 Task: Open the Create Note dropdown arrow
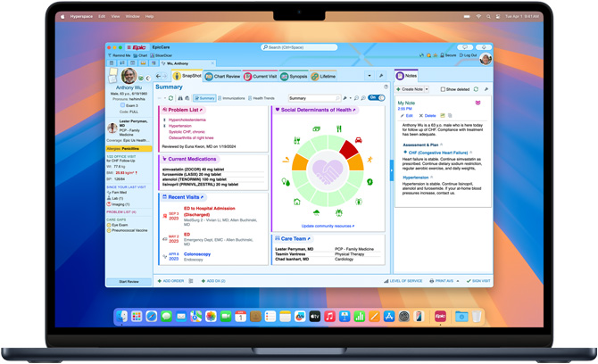[427, 89]
